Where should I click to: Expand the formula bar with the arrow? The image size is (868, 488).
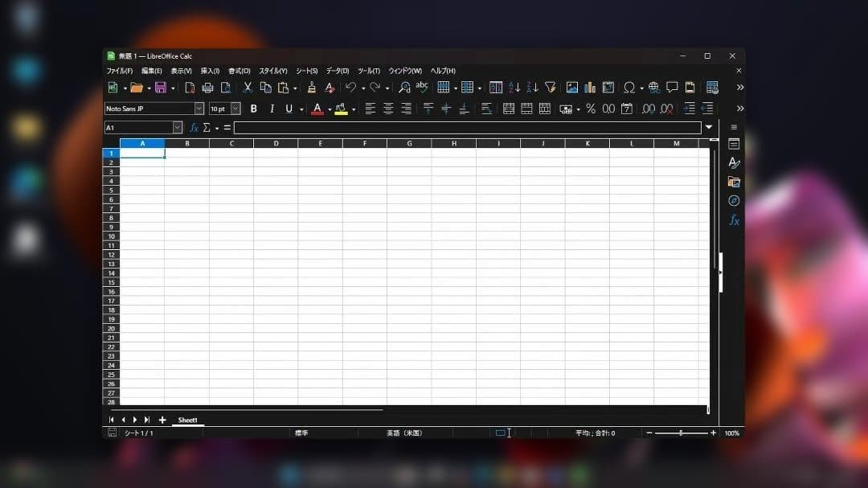pos(709,127)
